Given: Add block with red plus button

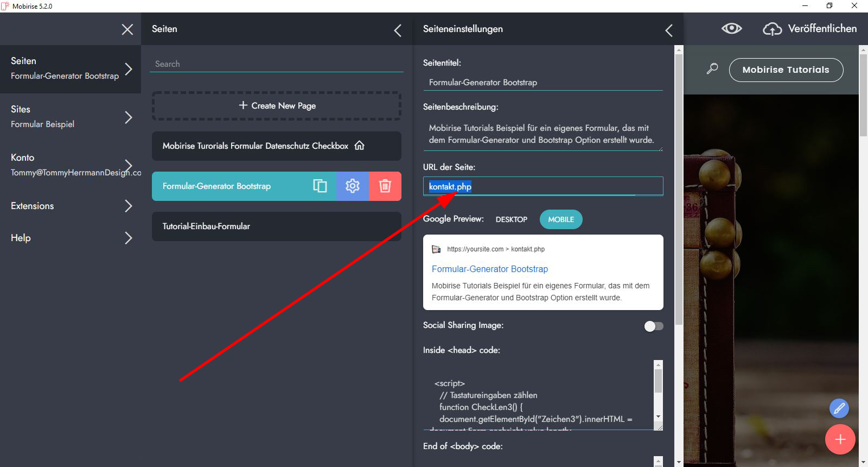Looking at the screenshot, I should (x=840, y=439).
